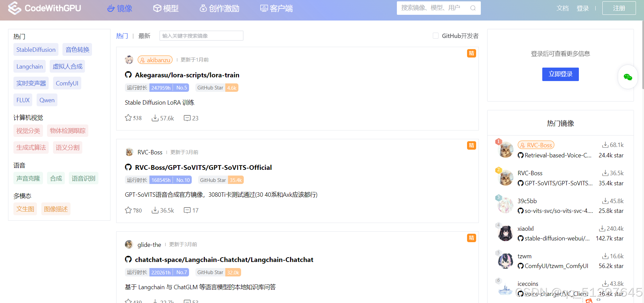Select the 音色转换 tag
644x303 pixels.
77,49
